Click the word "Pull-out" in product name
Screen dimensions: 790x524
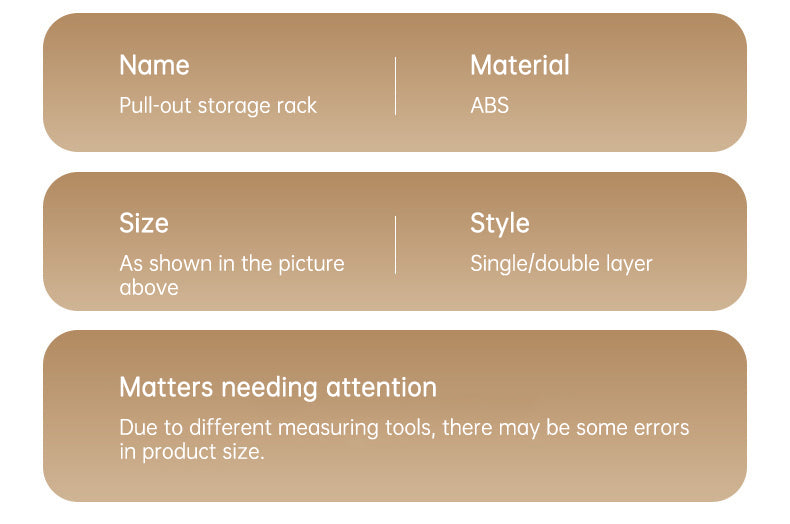(155, 105)
